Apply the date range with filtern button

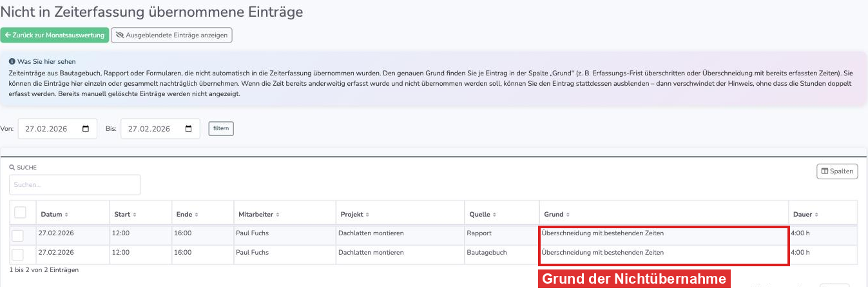click(221, 128)
